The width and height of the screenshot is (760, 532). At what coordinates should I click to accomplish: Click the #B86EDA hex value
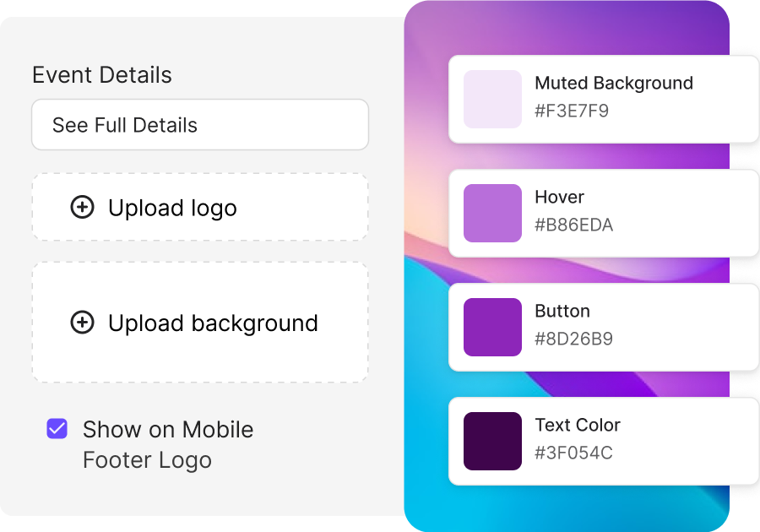click(x=574, y=225)
